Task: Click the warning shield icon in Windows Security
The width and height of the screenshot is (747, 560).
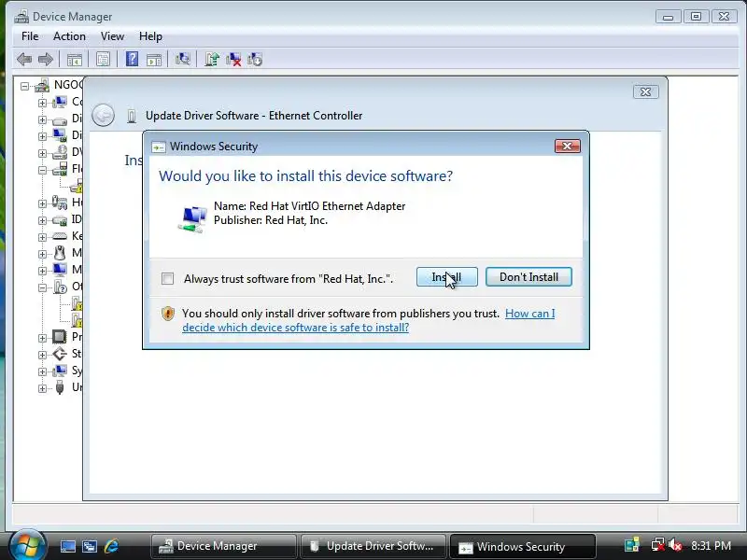Action: click(x=168, y=314)
